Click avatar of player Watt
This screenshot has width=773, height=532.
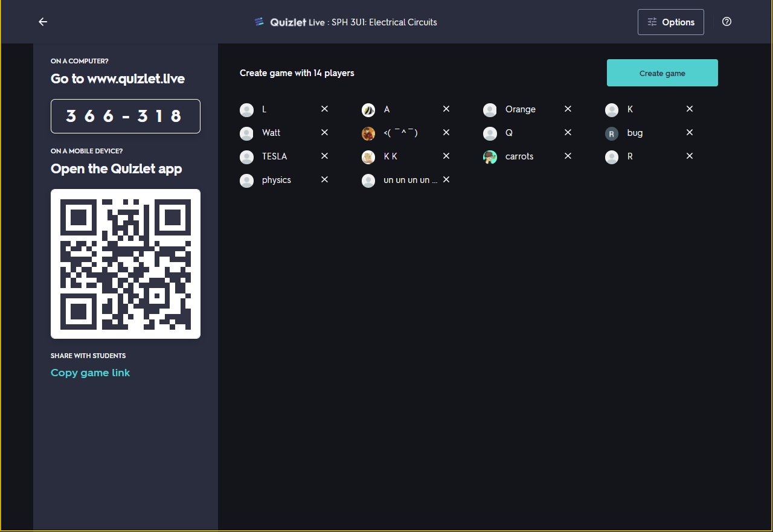246,133
